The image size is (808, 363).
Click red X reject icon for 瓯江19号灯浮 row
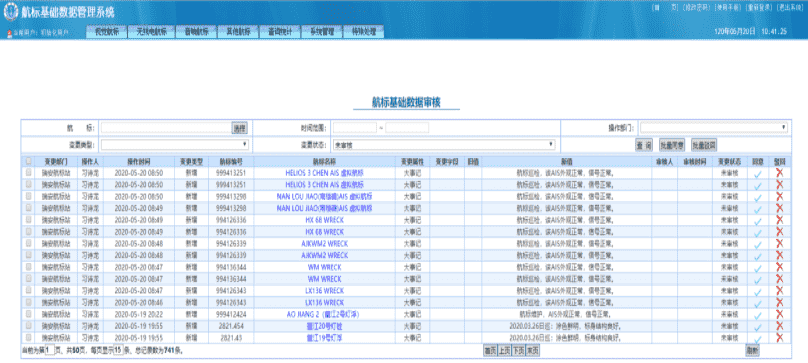click(779, 338)
